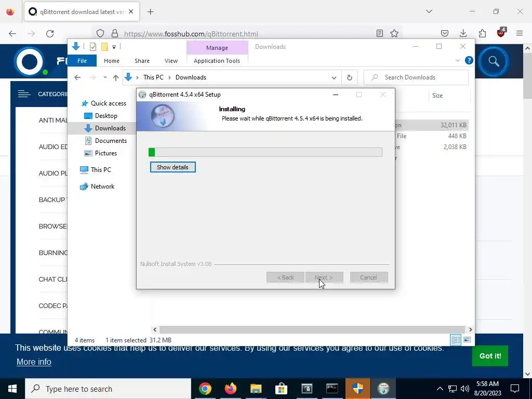Open Pocket save icon in Firefox
The width and height of the screenshot is (532, 399).
point(445,33)
